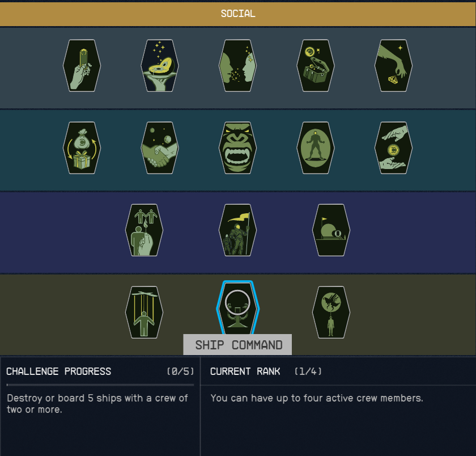Select the Isolation skill lone figure icon
Image resolution: width=476 pixels, height=456 pixels.
point(316,148)
